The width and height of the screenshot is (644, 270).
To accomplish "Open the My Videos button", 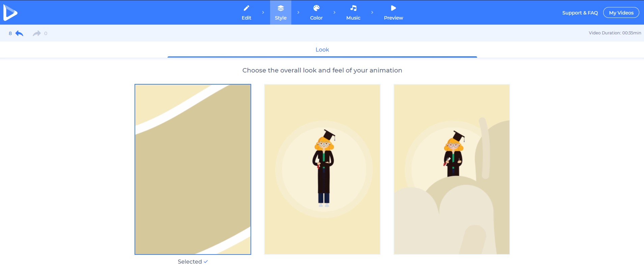I will [x=621, y=13].
